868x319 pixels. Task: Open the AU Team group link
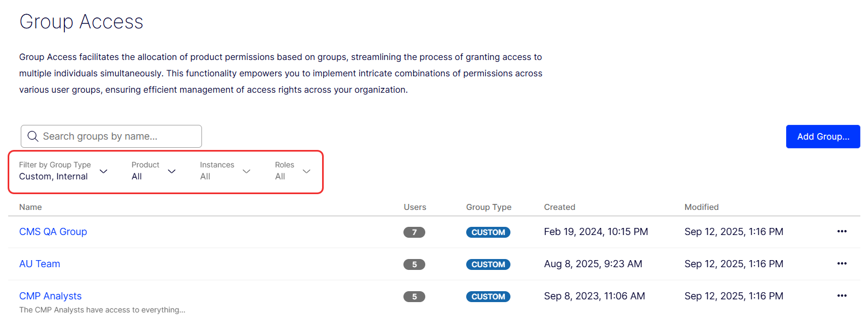(40, 264)
